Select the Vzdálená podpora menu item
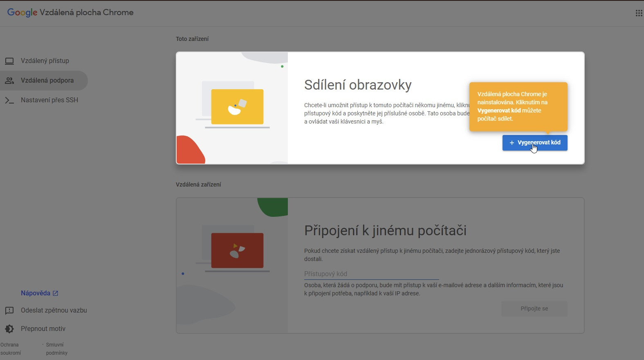Screen dimensions: 644x360 (x=44, y=81)
